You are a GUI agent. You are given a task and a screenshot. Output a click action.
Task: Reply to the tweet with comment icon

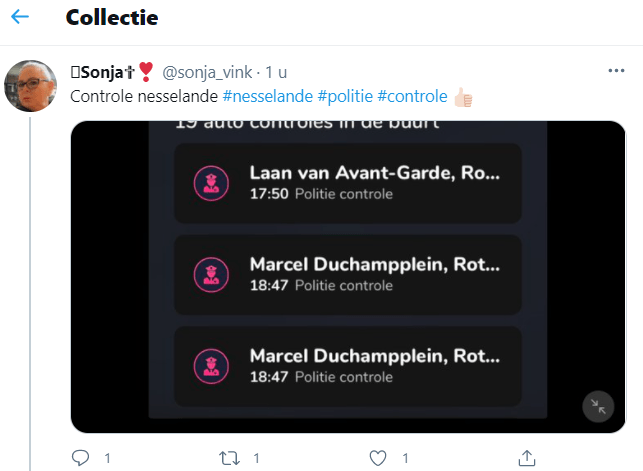pyautogui.click(x=80, y=458)
